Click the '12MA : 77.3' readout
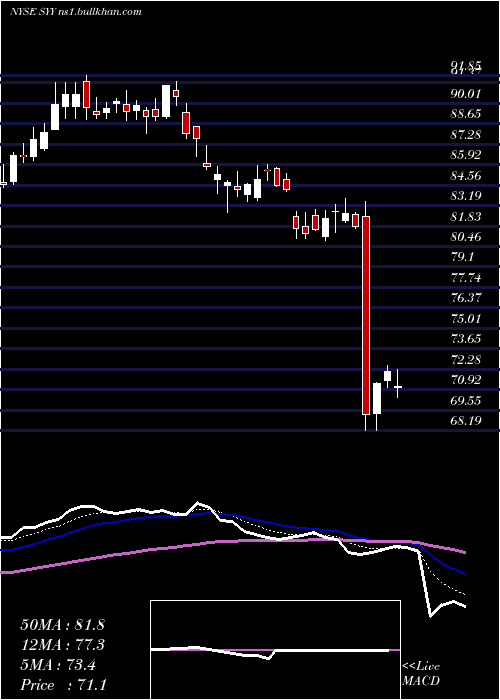 pyautogui.click(x=62, y=645)
